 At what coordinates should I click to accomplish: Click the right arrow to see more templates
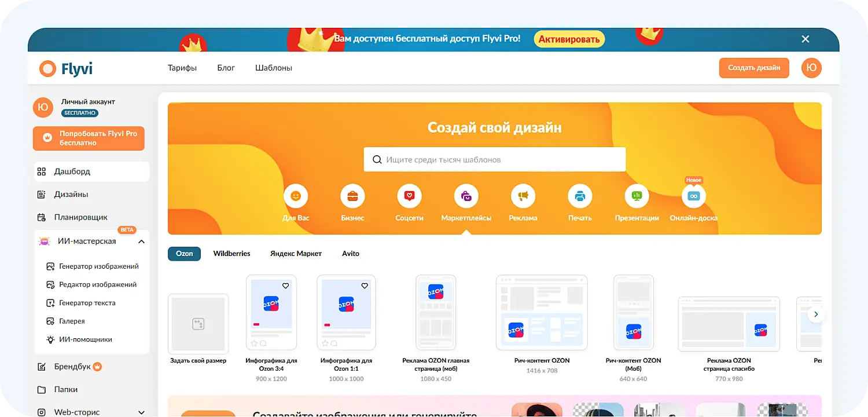(x=815, y=314)
